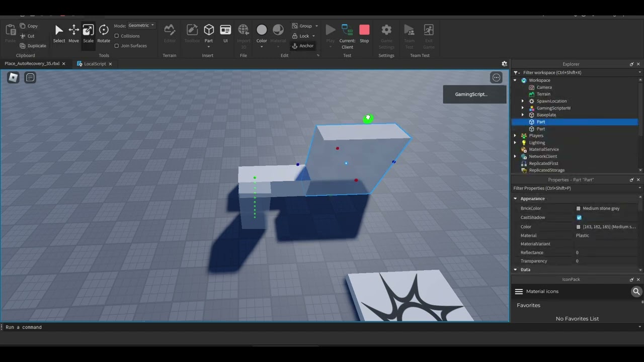Stop the running play test

(x=364, y=33)
